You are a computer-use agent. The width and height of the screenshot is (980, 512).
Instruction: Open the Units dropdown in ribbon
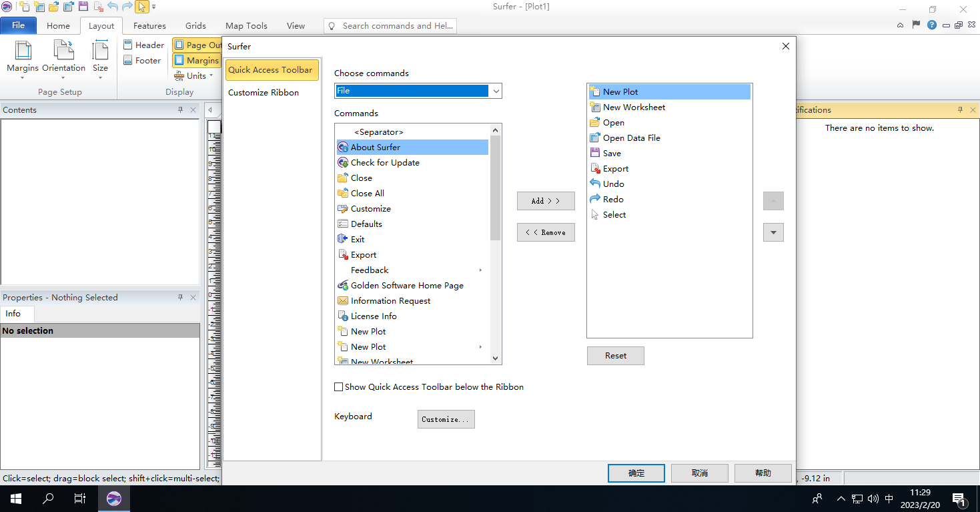pyautogui.click(x=194, y=75)
